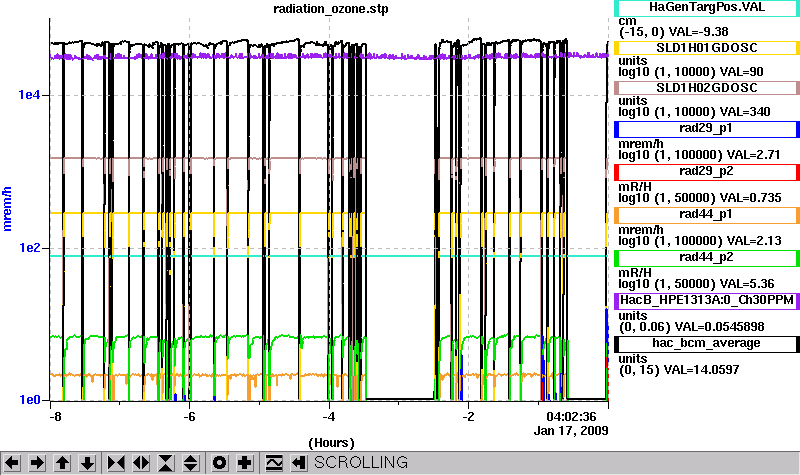Click the -6 hours tick label

tap(189, 416)
